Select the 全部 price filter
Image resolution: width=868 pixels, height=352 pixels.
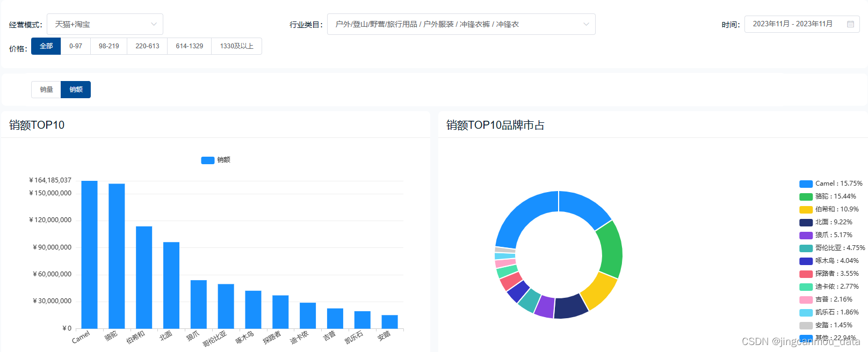pos(46,46)
